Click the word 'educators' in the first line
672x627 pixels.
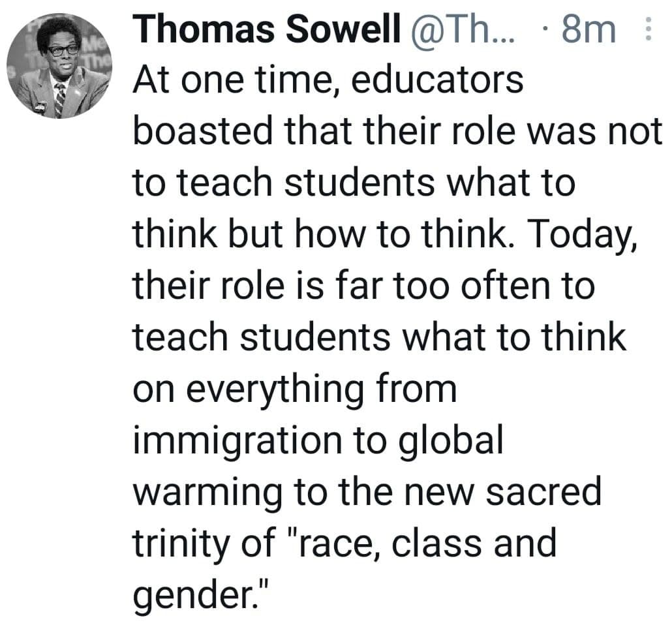coord(437,80)
